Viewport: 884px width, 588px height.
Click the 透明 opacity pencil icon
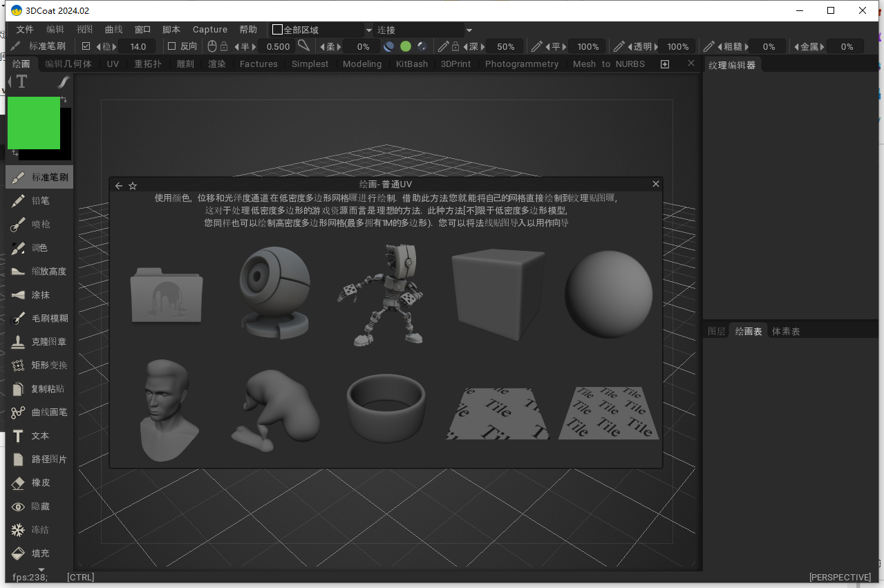click(x=619, y=46)
